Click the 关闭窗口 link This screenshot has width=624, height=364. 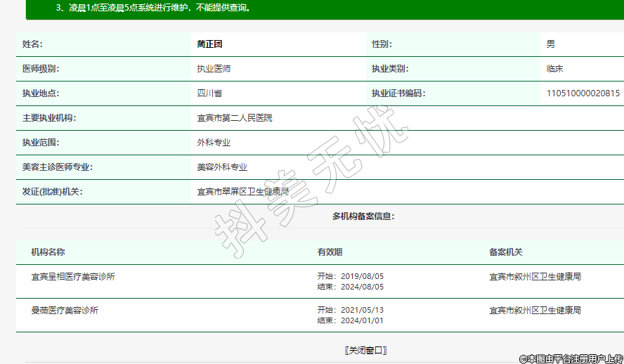tap(366, 350)
